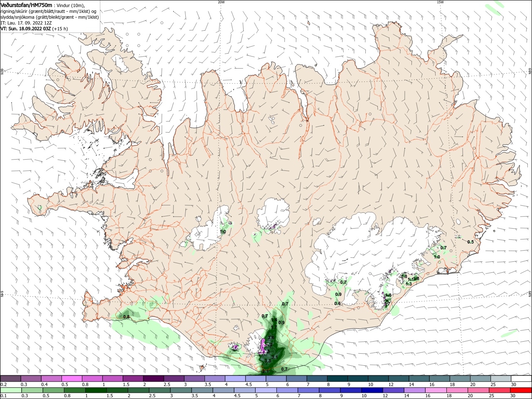The width and height of the screenshot is (532, 399).
Task: Select upper scale swatch between 12 and 14
Action: [x=399, y=379]
